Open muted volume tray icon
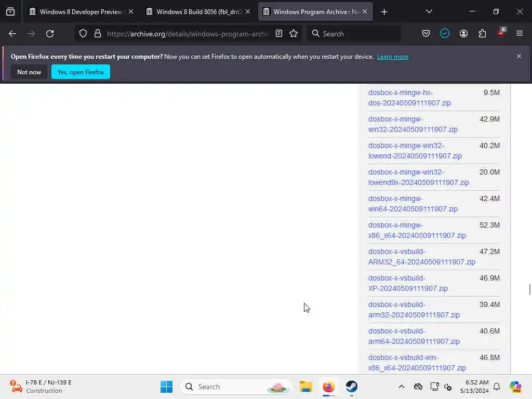This screenshot has height=399, width=532. (x=448, y=387)
